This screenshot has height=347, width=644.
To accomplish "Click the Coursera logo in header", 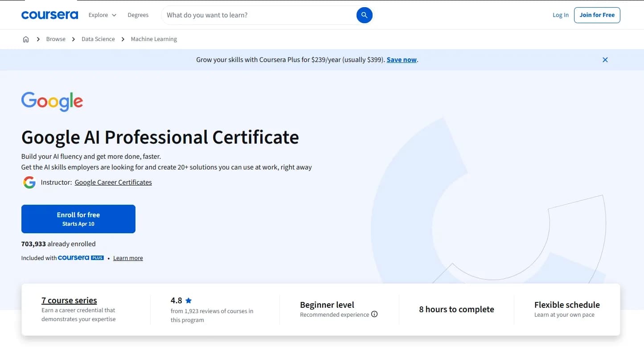I will click(49, 15).
